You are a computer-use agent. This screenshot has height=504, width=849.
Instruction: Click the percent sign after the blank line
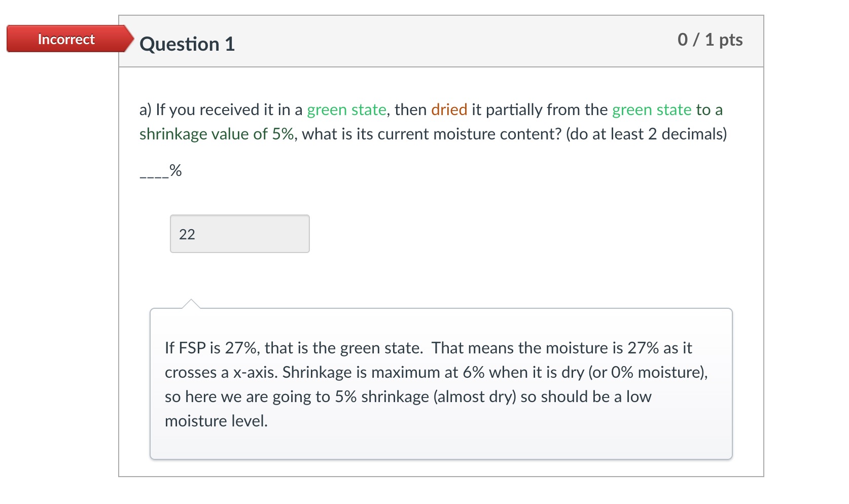coord(175,170)
